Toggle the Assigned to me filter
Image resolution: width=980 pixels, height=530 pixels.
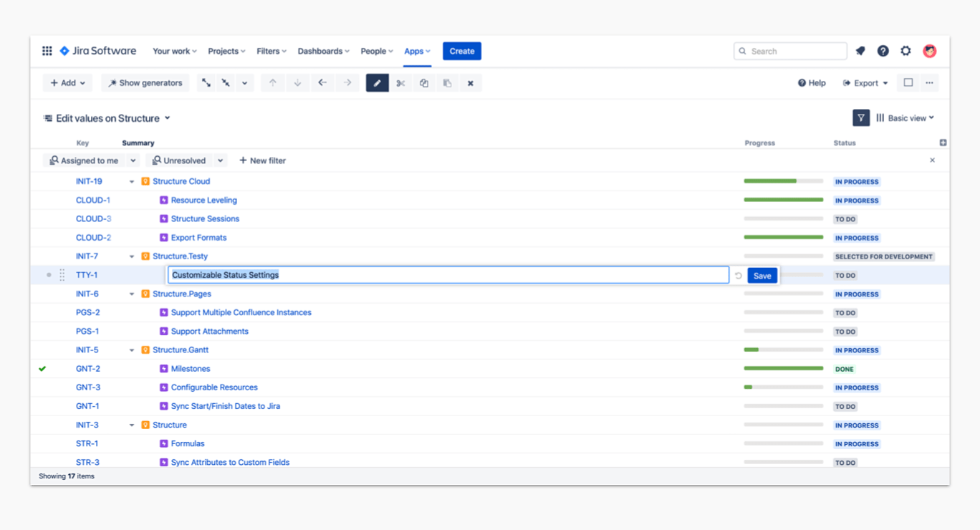pyautogui.click(x=84, y=160)
